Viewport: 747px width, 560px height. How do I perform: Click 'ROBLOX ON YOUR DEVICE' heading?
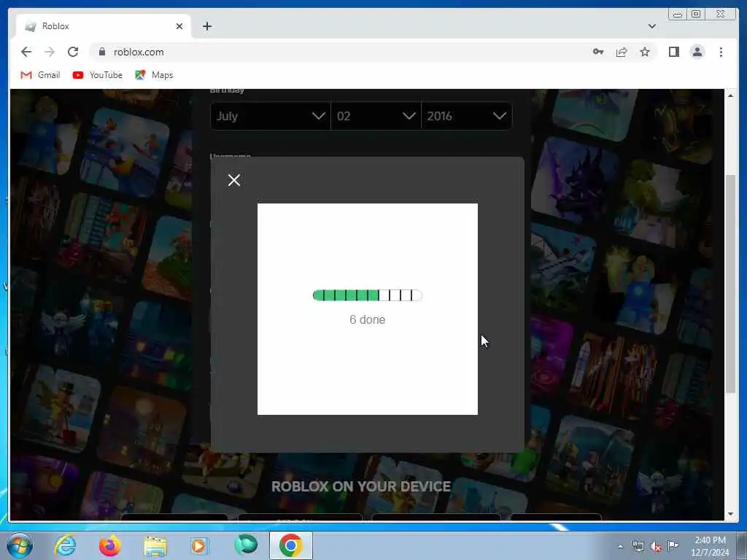click(x=361, y=486)
